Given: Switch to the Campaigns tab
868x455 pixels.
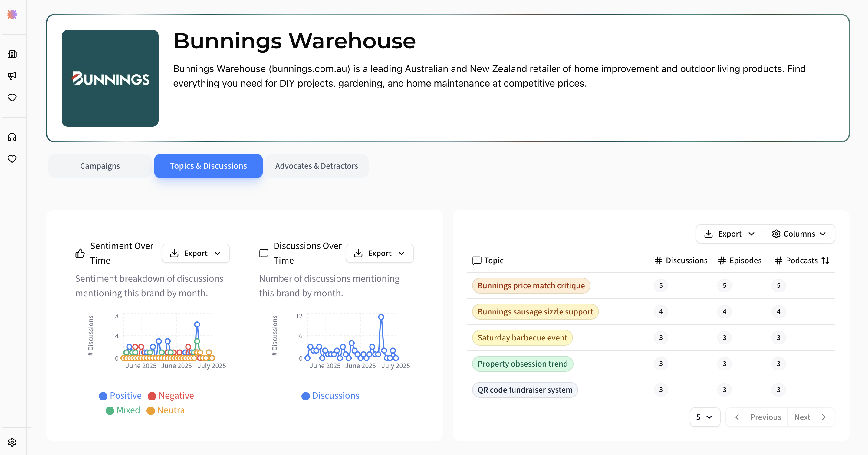Looking at the screenshot, I should point(100,166).
